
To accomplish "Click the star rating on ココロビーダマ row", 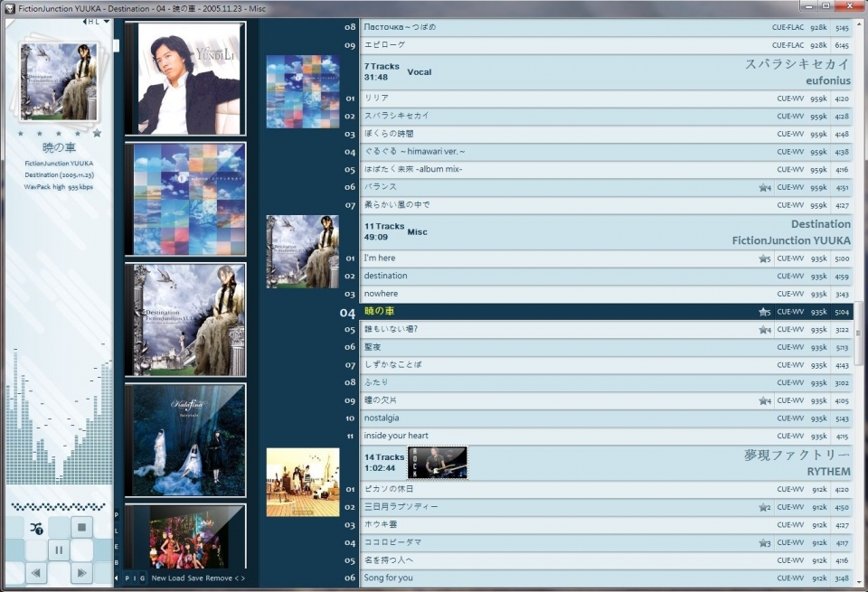I will click(765, 543).
